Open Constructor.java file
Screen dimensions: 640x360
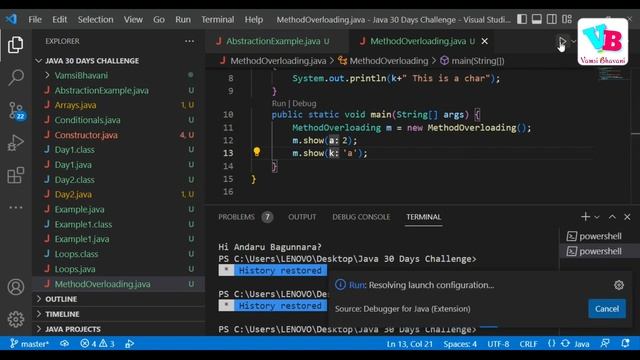[x=118, y=135]
